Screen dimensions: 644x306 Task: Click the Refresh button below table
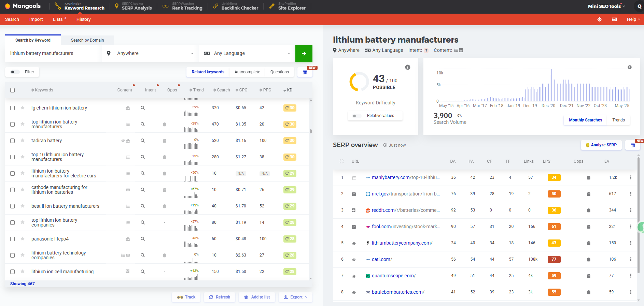pos(220,297)
